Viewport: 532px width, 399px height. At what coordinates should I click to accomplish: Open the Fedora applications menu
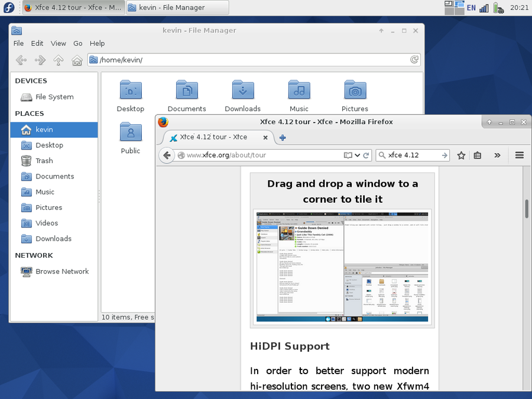9,8
